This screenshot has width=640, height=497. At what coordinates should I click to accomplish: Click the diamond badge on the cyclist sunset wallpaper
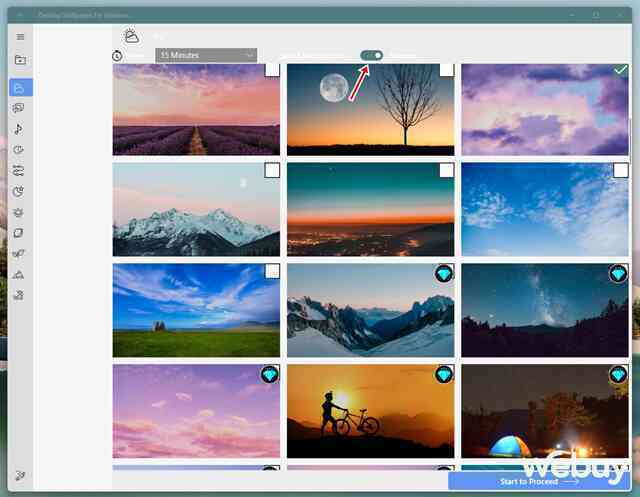pyautogui.click(x=444, y=374)
